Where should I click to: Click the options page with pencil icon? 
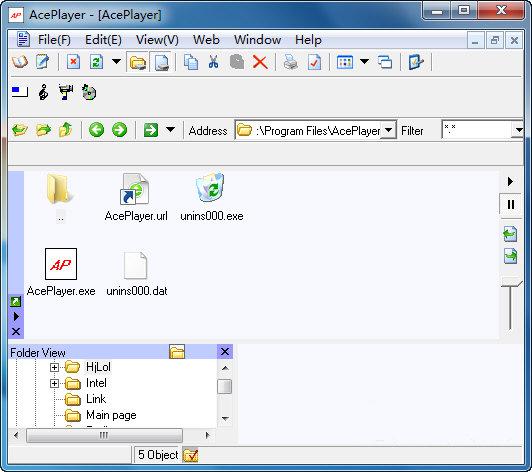416,62
